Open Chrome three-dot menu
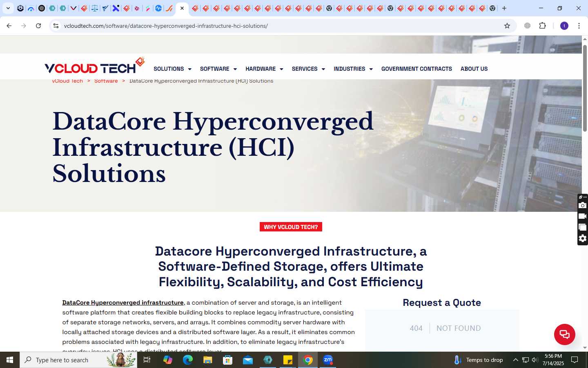The width and height of the screenshot is (588, 368). click(579, 26)
